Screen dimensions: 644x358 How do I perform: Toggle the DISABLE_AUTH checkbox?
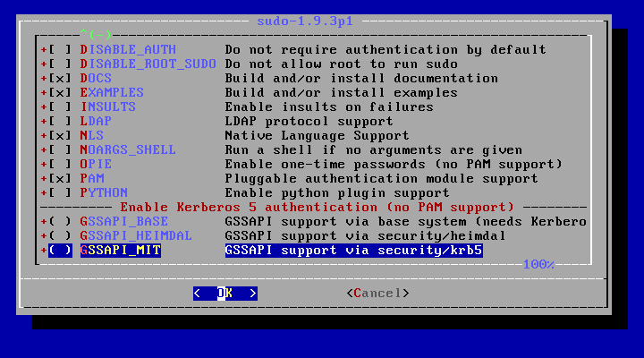coord(61,50)
